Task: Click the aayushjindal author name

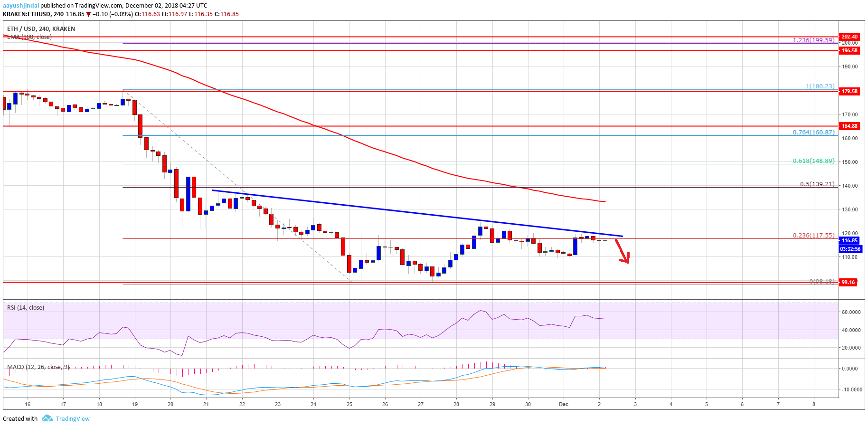Action: coord(21,6)
